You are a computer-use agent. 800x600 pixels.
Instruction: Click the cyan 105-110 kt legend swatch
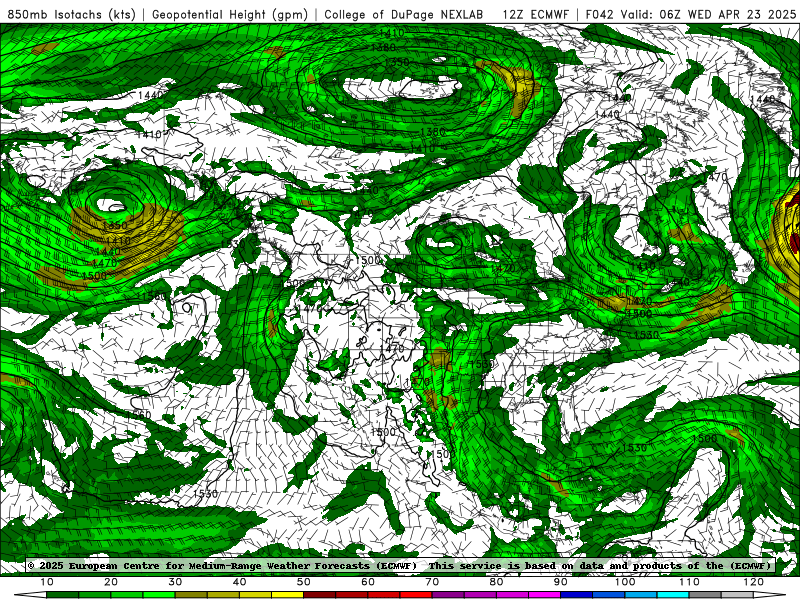pyautogui.click(x=673, y=595)
